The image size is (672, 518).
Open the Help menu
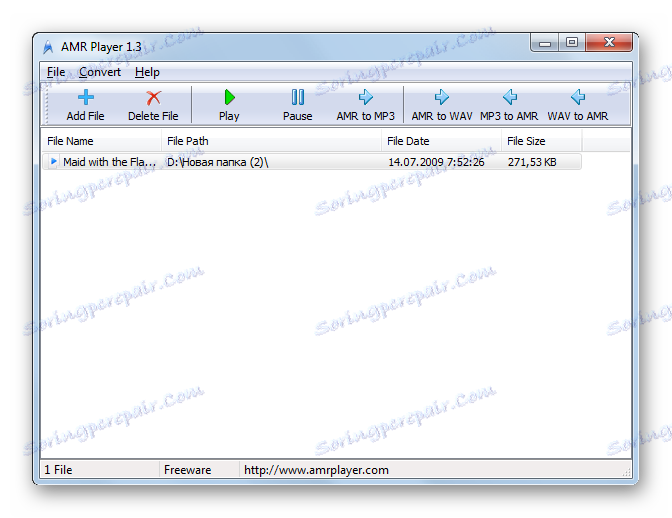tap(147, 72)
